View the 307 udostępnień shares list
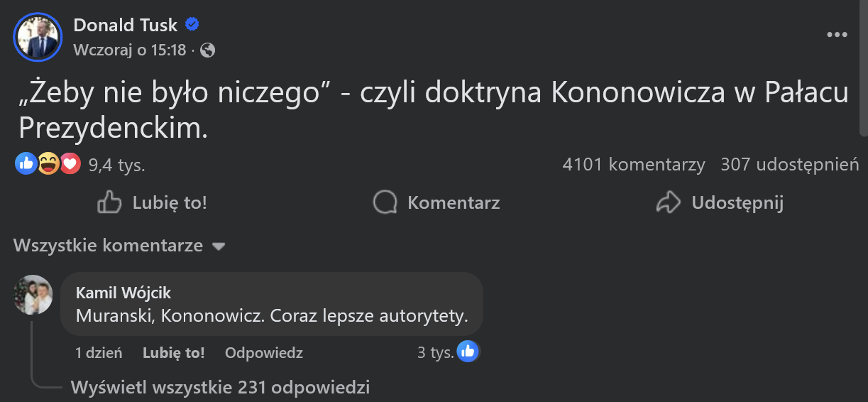Viewport: 868px width, 402px height. click(790, 165)
